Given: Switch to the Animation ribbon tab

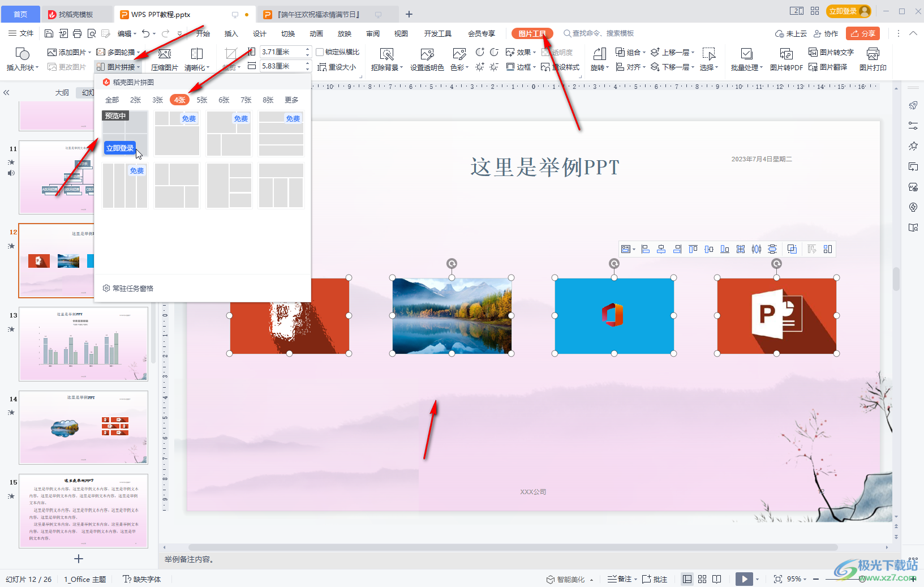Looking at the screenshot, I should coord(316,33).
